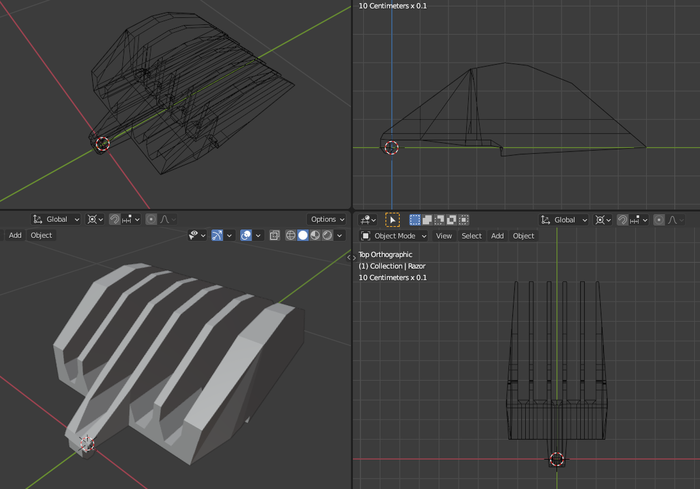Expand the Options dropdown
Viewport: 700px width, 489px height.
327,219
